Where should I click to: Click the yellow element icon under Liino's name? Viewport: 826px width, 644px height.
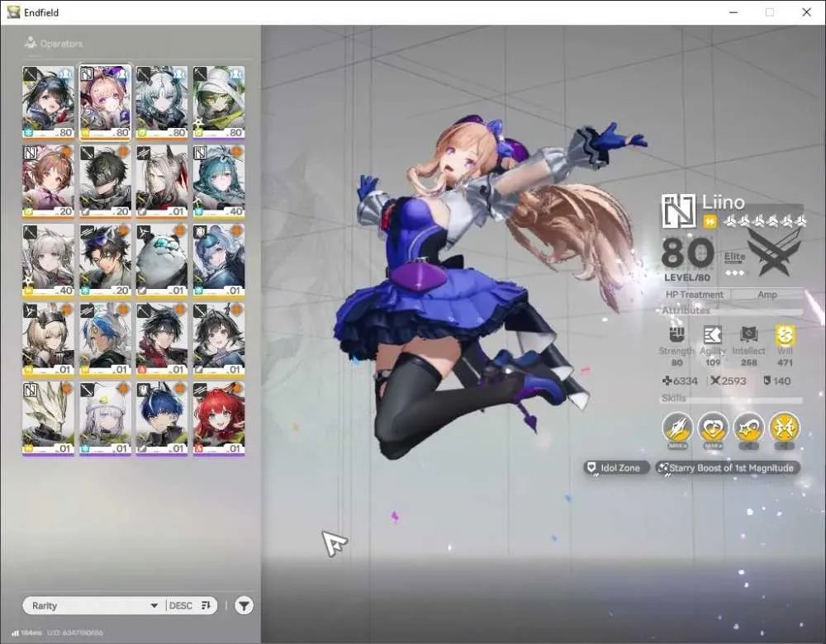tap(710, 222)
